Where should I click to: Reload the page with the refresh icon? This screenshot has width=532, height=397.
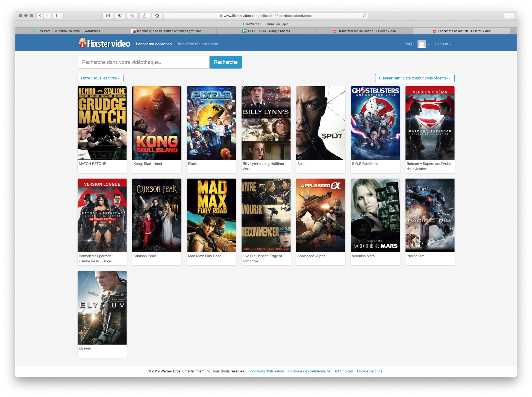click(x=364, y=16)
